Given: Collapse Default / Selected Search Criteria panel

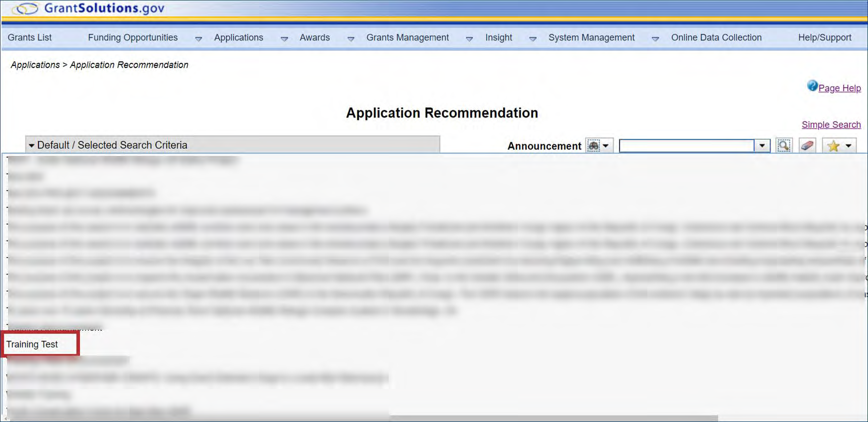Looking at the screenshot, I should tap(32, 145).
